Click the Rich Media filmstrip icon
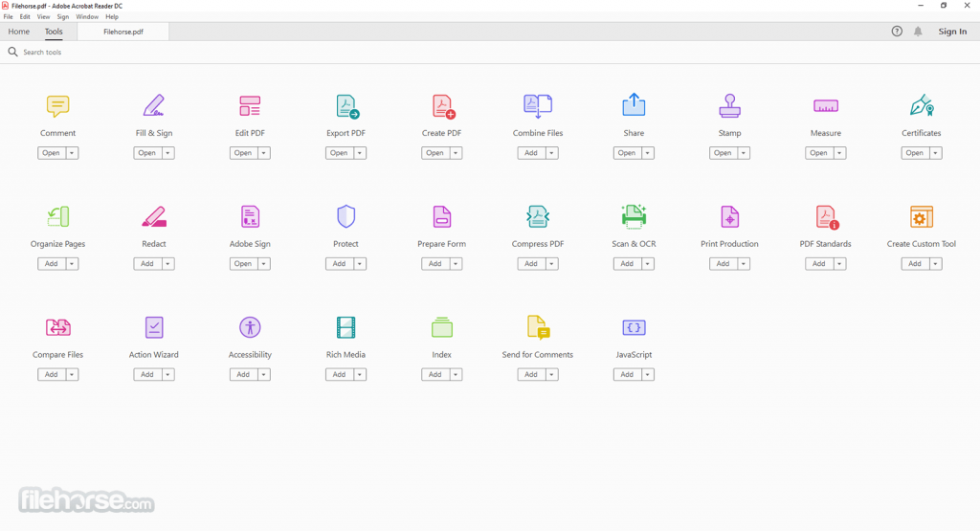The image size is (980, 531). tap(345, 327)
